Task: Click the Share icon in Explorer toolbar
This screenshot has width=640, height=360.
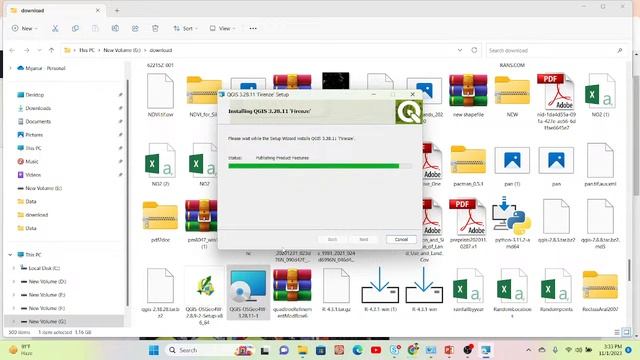Action: tap(135, 29)
